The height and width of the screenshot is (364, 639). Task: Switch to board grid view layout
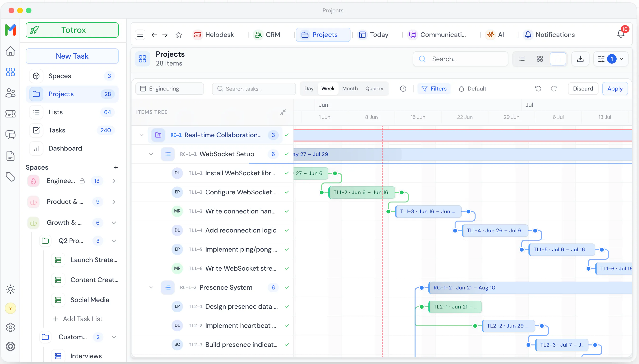point(540,59)
